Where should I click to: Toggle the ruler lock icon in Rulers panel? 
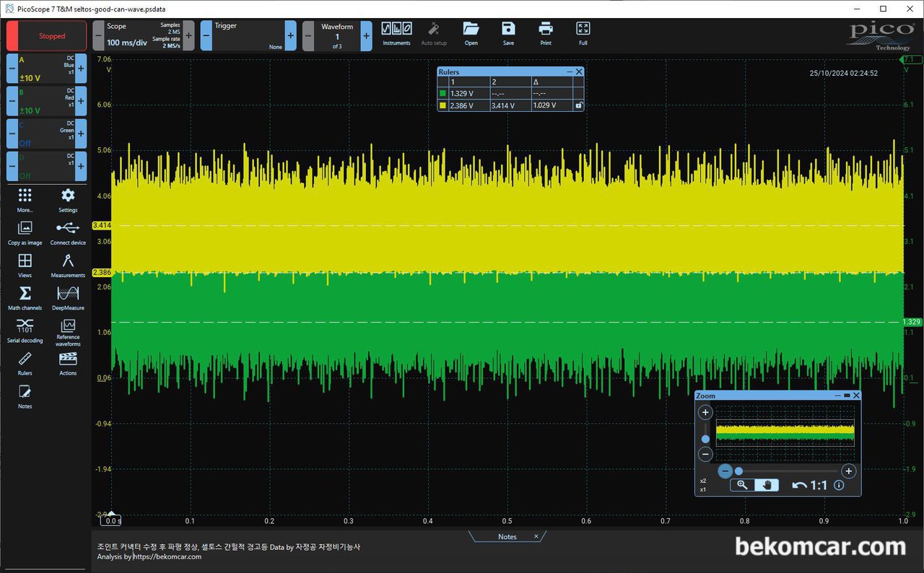[x=577, y=105]
